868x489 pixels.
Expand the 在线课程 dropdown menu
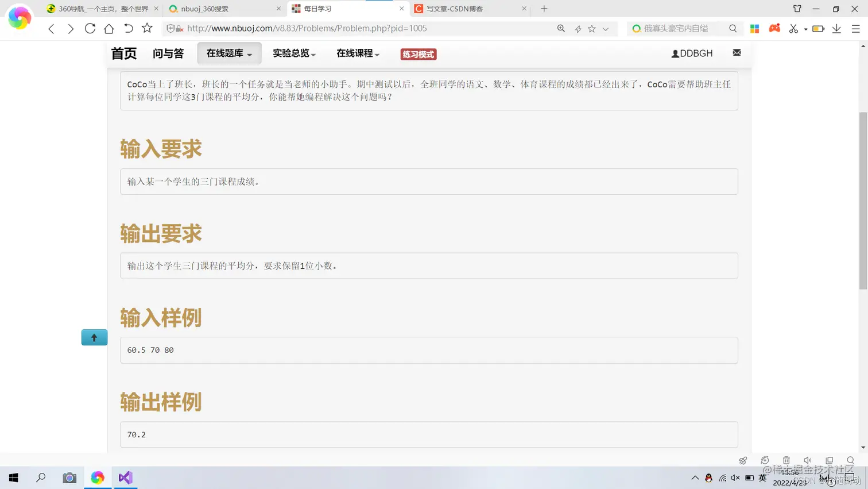(x=358, y=53)
